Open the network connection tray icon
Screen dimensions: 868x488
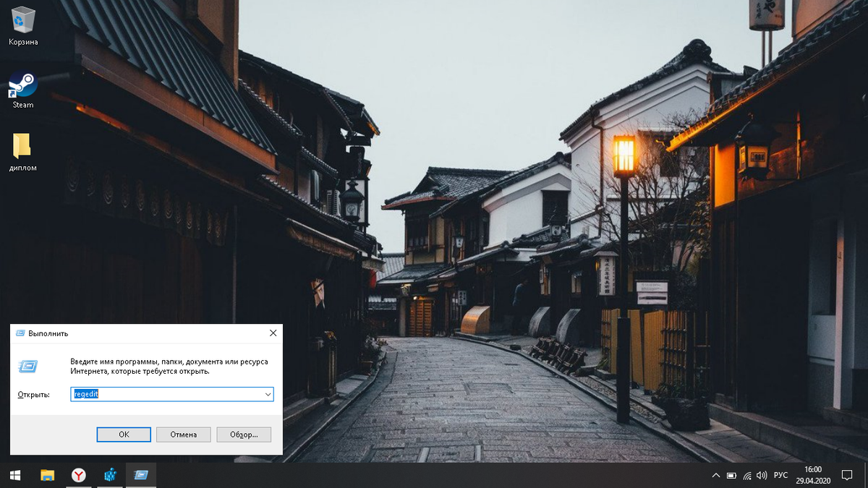tap(746, 476)
